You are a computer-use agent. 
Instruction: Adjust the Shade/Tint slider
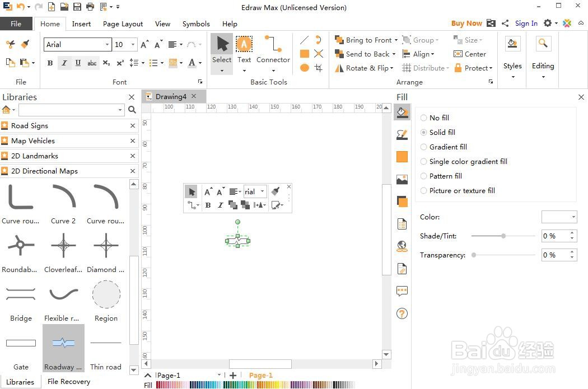[503, 236]
